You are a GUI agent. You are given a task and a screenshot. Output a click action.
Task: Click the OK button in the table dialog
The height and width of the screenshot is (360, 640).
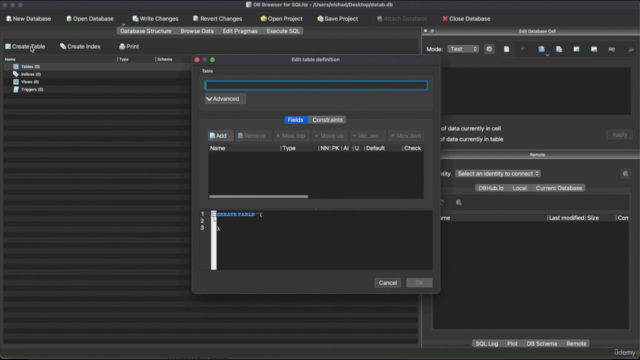coord(419,283)
